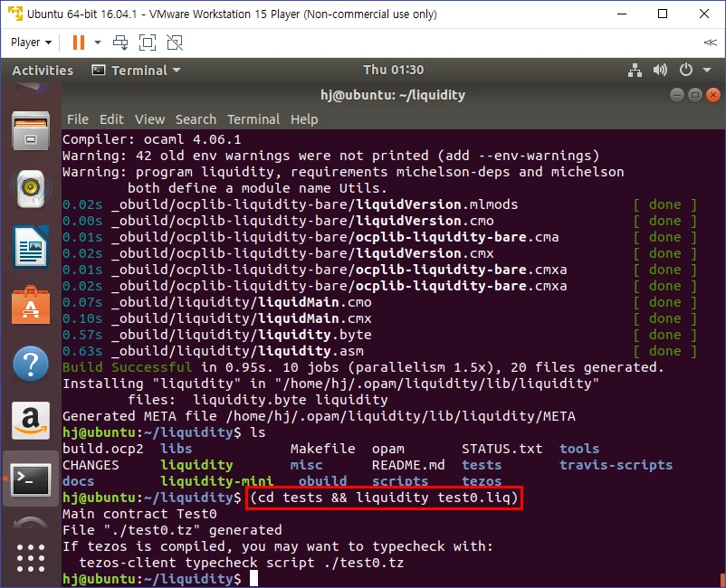Viewport: 726px width, 588px height.
Task: Open the Activities overview
Action: pyautogui.click(x=43, y=71)
